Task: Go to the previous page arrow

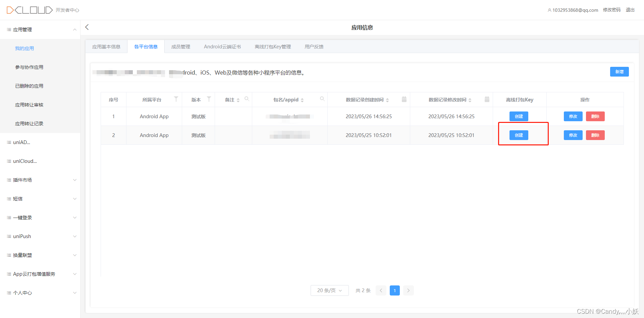Action: (381, 290)
